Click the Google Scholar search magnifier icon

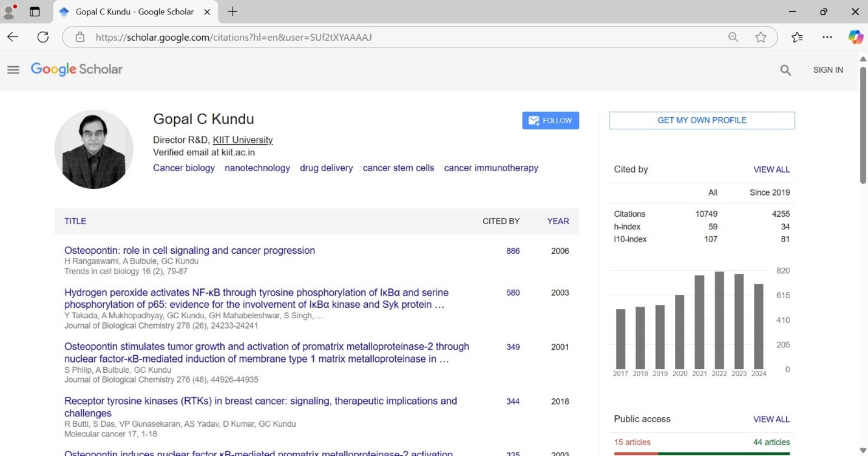click(785, 70)
